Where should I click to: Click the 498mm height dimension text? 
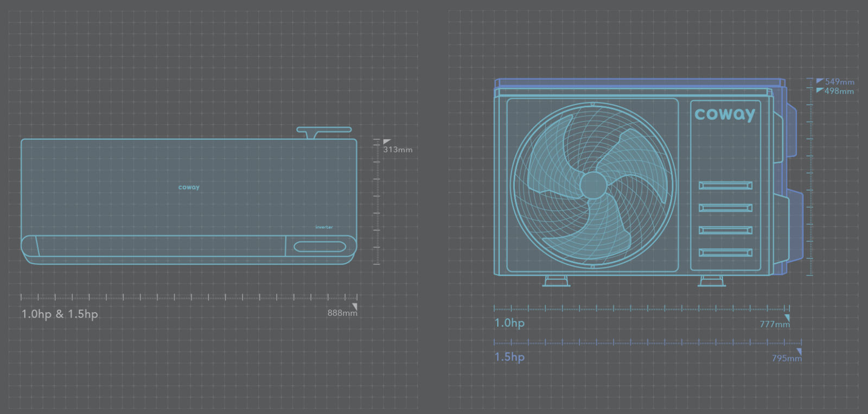pos(839,91)
